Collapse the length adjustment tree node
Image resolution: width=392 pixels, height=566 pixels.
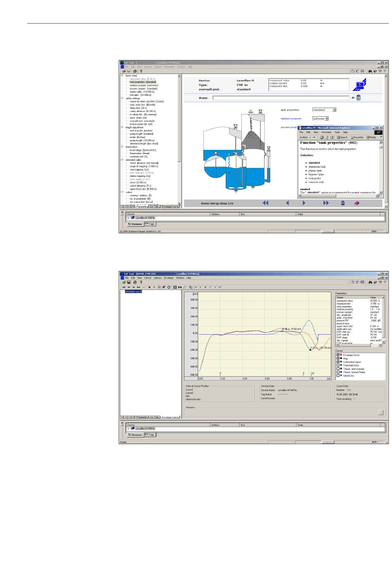pos(122,127)
